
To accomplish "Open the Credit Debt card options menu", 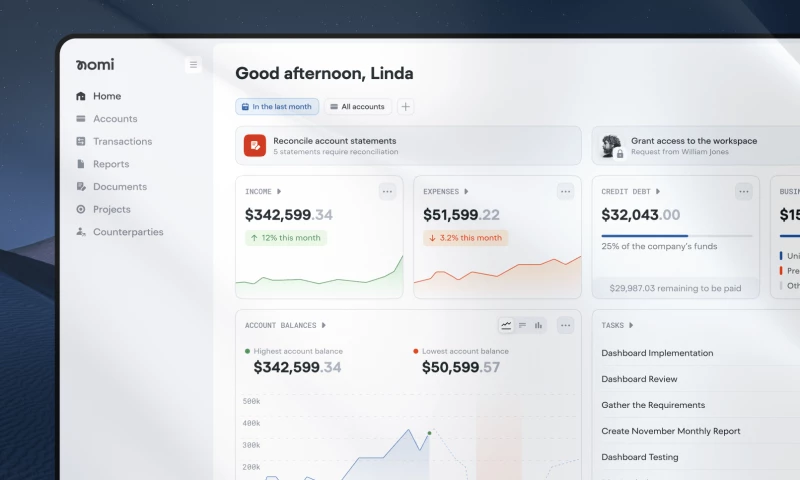I will tap(743, 192).
